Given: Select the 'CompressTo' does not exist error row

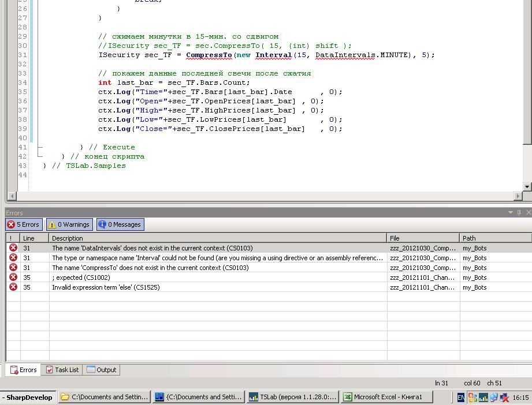Looking at the screenshot, I should point(150,268).
